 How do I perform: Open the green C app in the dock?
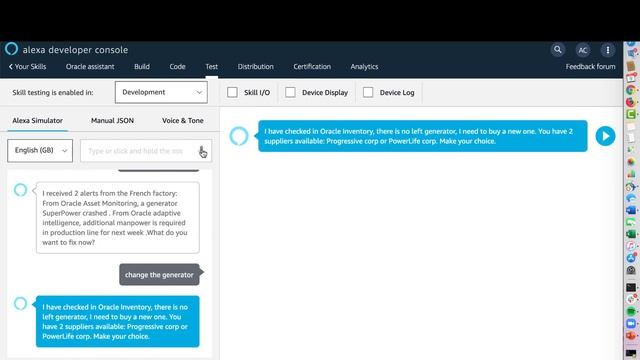[x=631, y=115]
